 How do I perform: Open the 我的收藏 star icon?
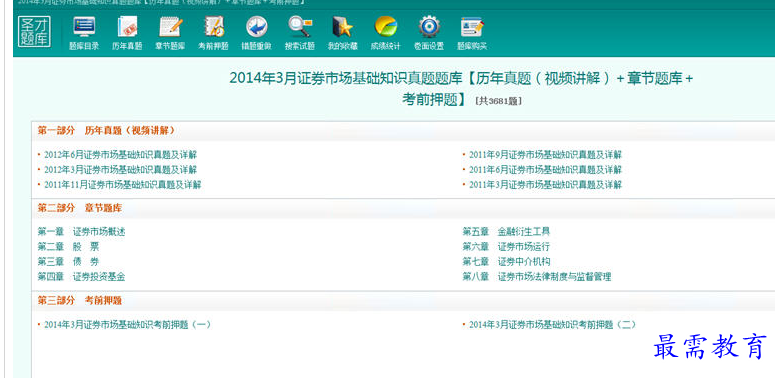[342, 27]
